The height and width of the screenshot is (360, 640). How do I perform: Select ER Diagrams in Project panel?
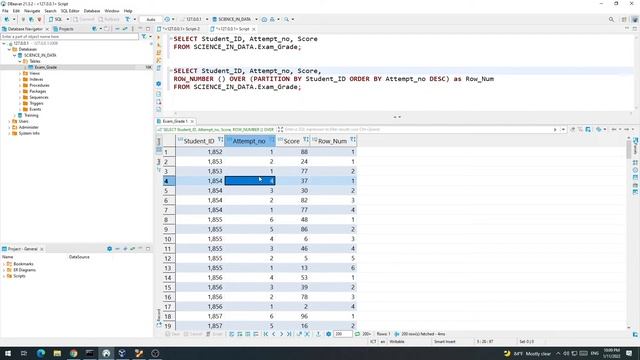24,270
